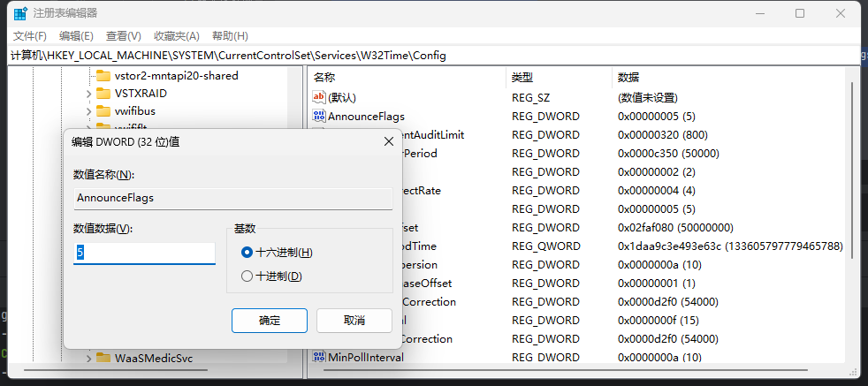This screenshot has height=386, width=868.
Task: Click the vwifibus folder icon
Action: 103,111
